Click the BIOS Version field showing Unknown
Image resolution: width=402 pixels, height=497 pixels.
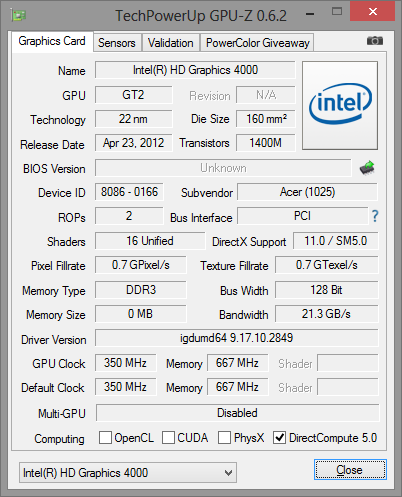tap(223, 168)
